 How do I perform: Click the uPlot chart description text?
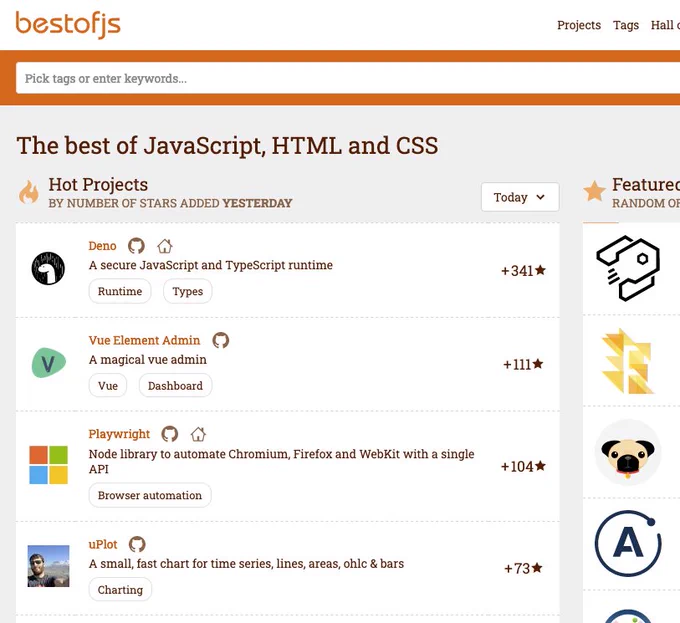click(246, 564)
